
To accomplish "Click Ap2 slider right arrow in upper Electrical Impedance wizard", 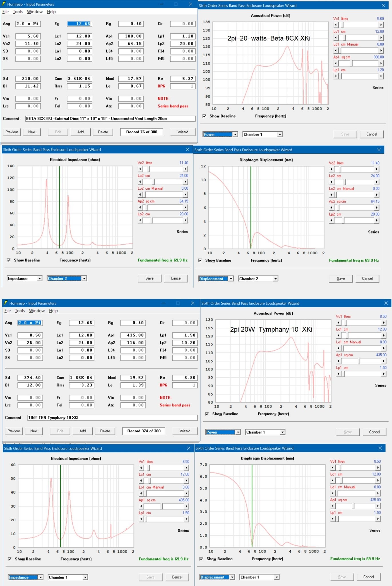I will point(185,207).
